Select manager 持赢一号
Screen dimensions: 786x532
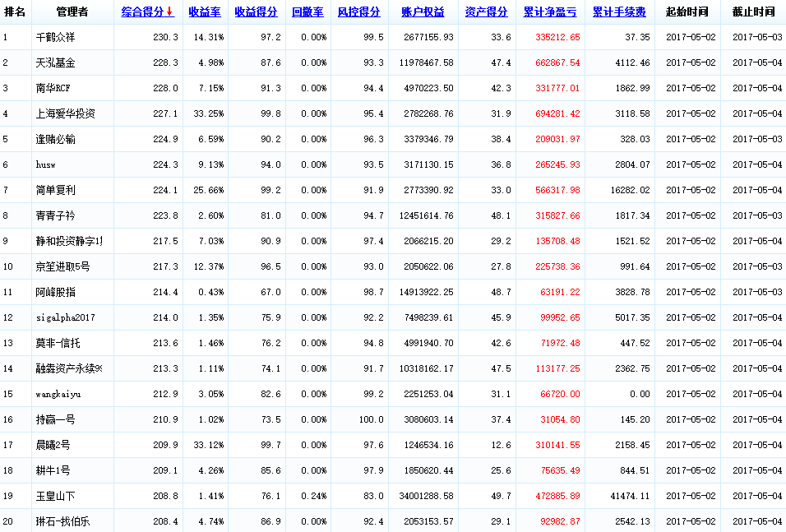(55, 419)
